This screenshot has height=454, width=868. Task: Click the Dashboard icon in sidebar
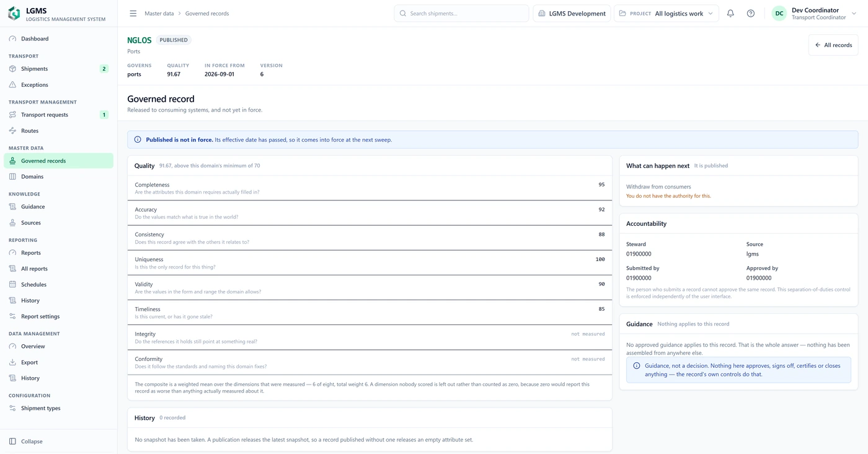(x=12, y=39)
